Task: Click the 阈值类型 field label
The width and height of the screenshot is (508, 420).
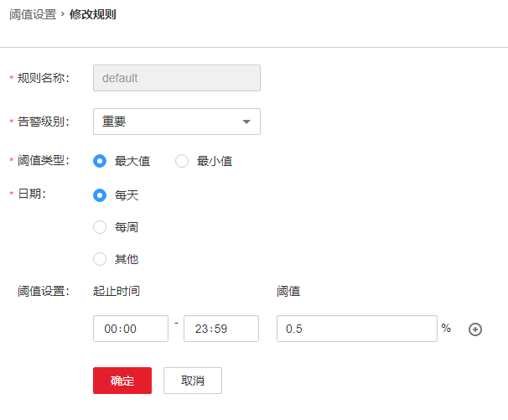Action: [x=43, y=160]
